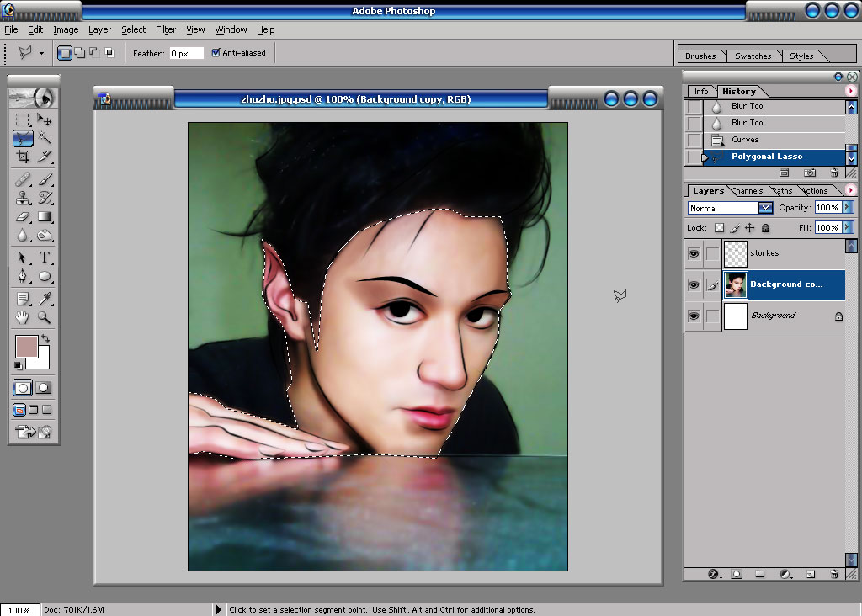Image resolution: width=862 pixels, height=616 pixels.
Task: Select the Hand tool
Action: (23, 317)
